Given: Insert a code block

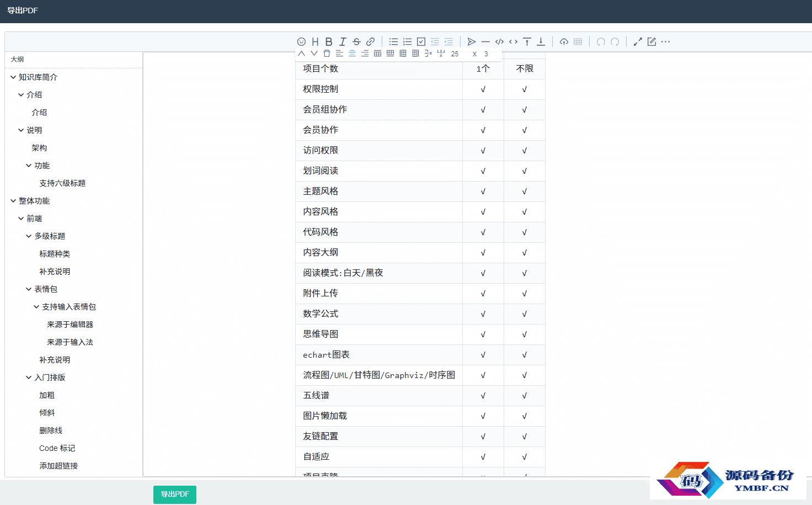Looking at the screenshot, I should 499,42.
